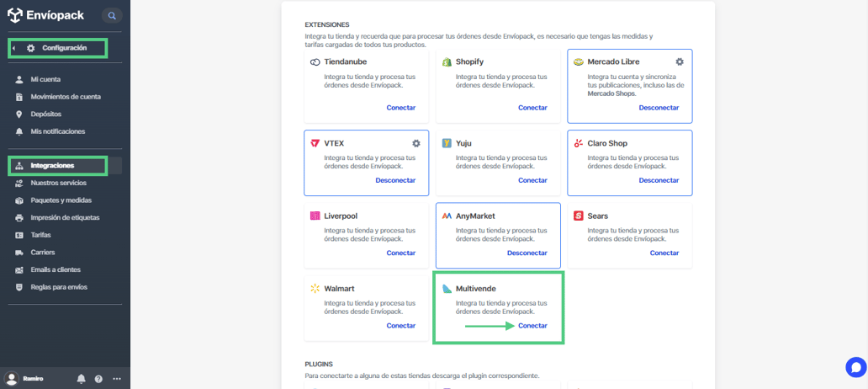Screen dimensions: 868x389
Task: Open Emails a clientes
Action: (56, 270)
